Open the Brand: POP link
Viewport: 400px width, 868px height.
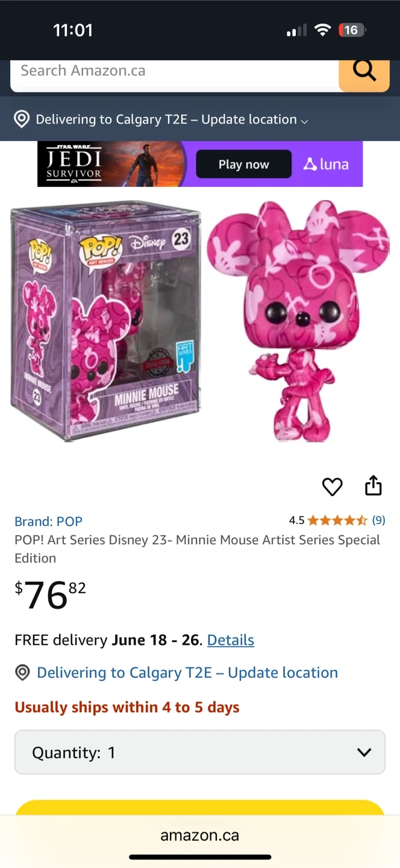point(48,521)
